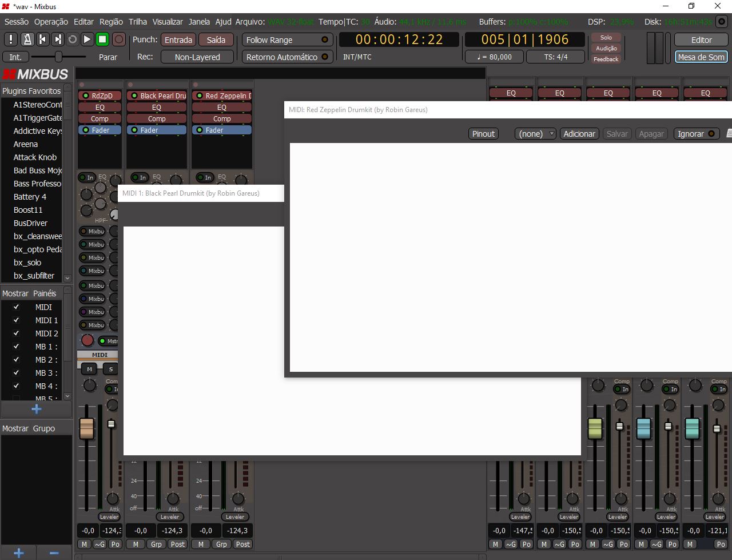This screenshot has height=560, width=732.
Task: Toggle EQ In button on first MIDI strip
Action: (x=87, y=177)
